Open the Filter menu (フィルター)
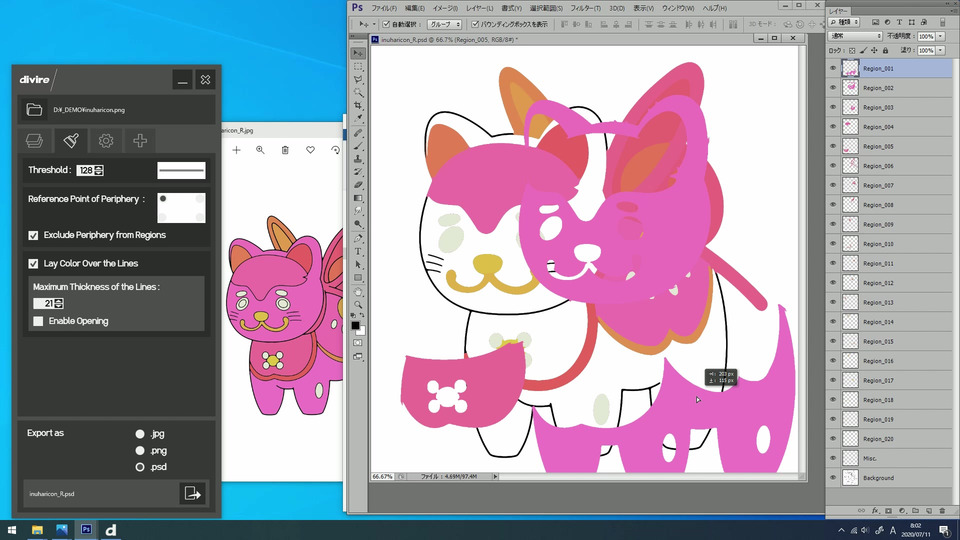960x540 pixels. pyautogui.click(x=585, y=8)
